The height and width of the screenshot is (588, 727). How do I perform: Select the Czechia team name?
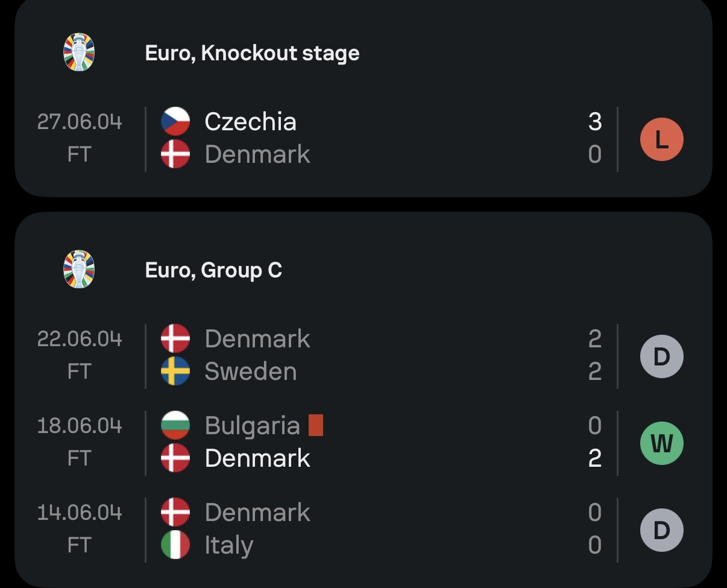250,122
